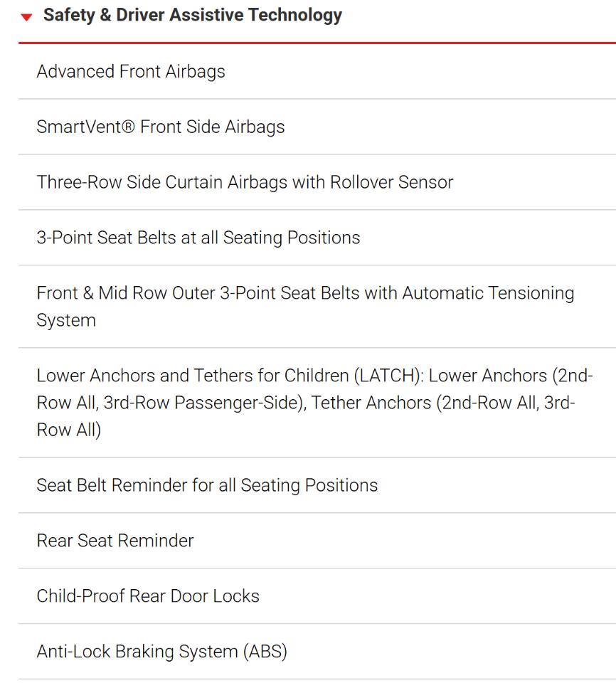Viewport: 616px width, 683px height.
Task: Click the (ABS) abbreviation
Action: (265, 652)
